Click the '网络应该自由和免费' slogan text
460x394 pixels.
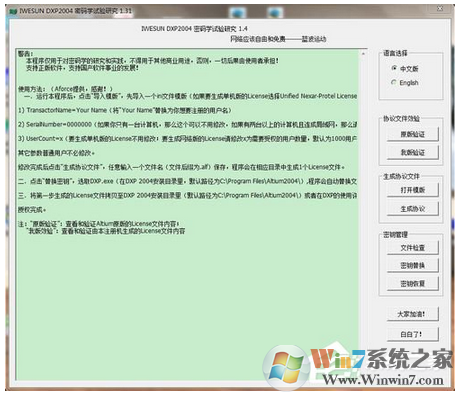(258, 39)
